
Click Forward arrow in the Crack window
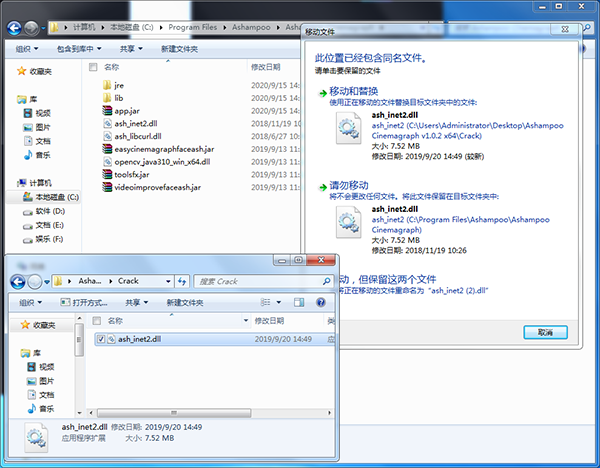tap(35, 282)
